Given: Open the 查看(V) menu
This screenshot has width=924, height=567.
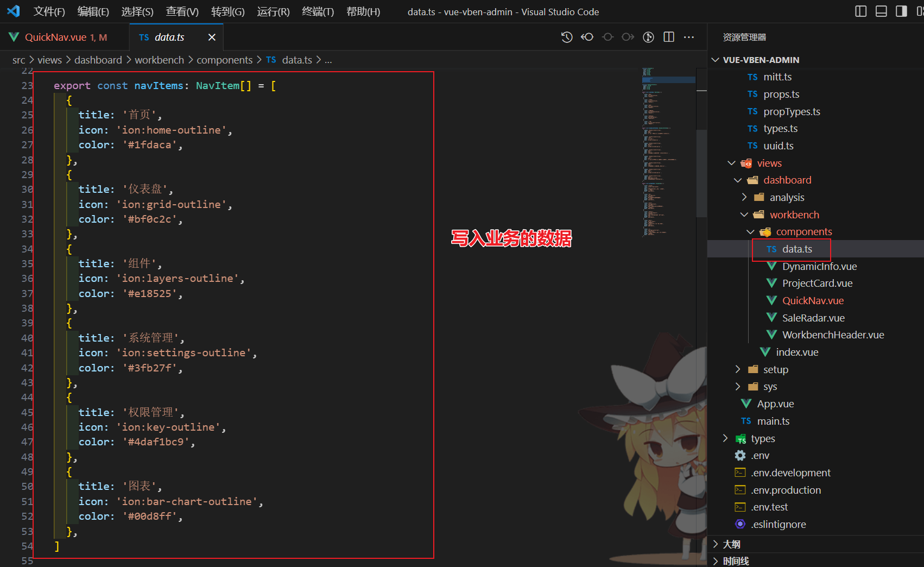Looking at the screenshot, I should [182, 11].
